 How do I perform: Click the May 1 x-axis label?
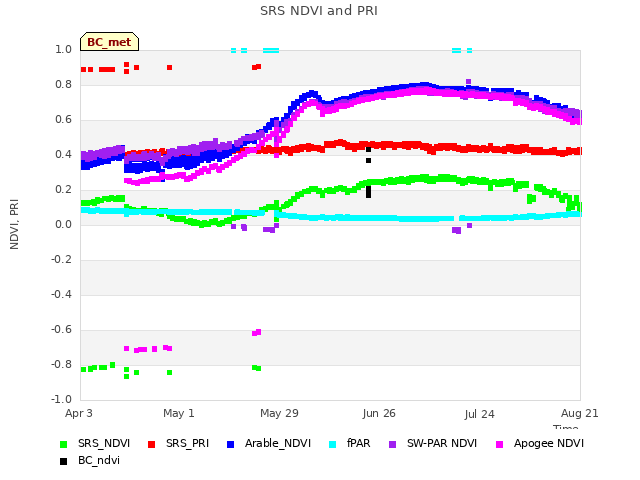pyautogui.click(x=179, y=413)
